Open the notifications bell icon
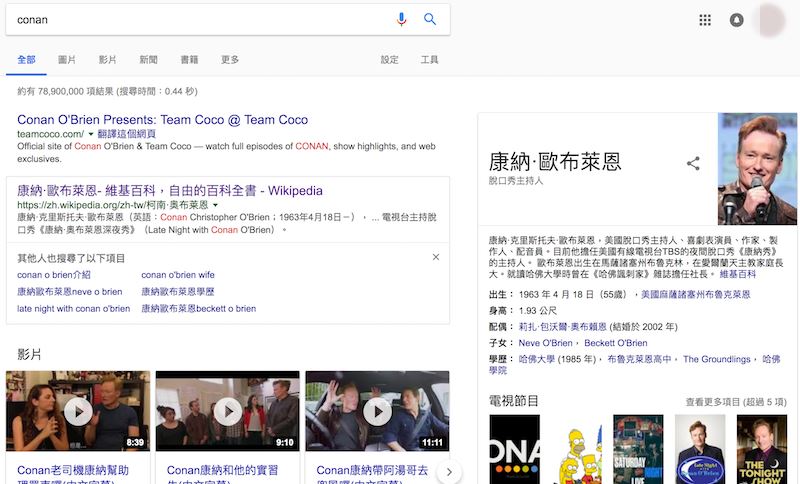Viewport: 800px width, 484px height. tap(736, 20)
